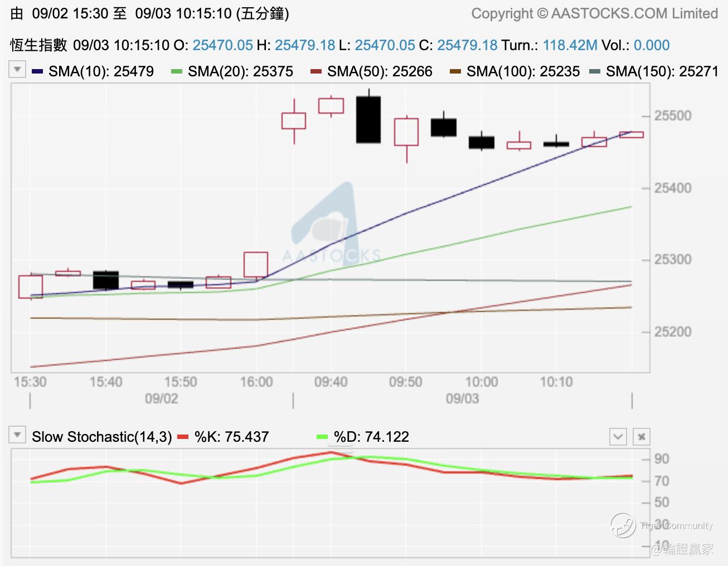Collapse the Slow Stochastic panel with the chevron
The height and width of the screenshot is (566, 728).
pos(618,437)
